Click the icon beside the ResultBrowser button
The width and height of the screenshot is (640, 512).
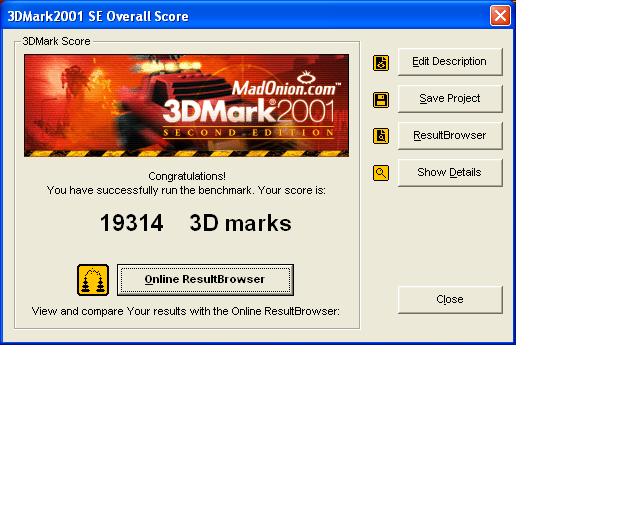click(x=381, y=136)
